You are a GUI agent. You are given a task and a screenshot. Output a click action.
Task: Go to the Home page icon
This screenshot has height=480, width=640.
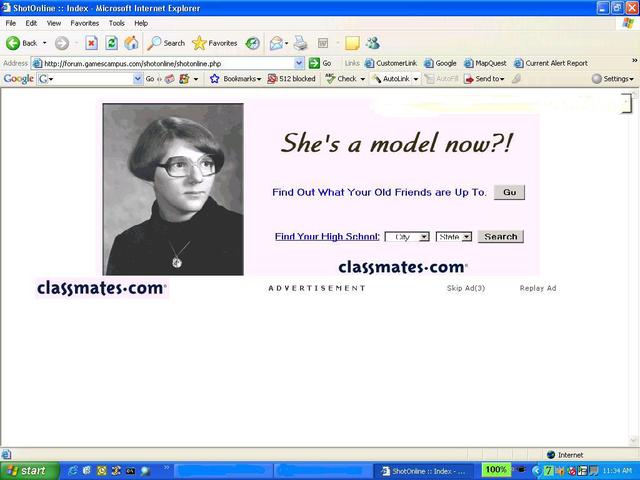coord(131,43)
